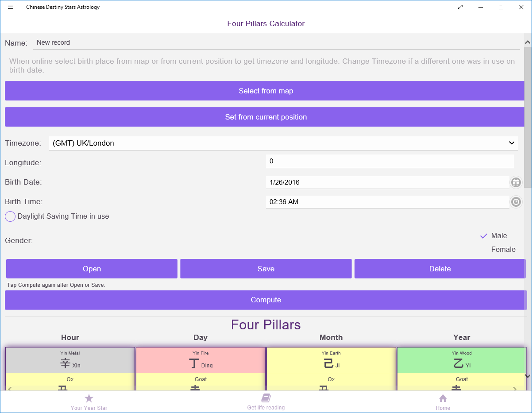Click the scrollbar up arrow
Screen dimensions: 532x413
pyautogui.click(x=528, y=42)
